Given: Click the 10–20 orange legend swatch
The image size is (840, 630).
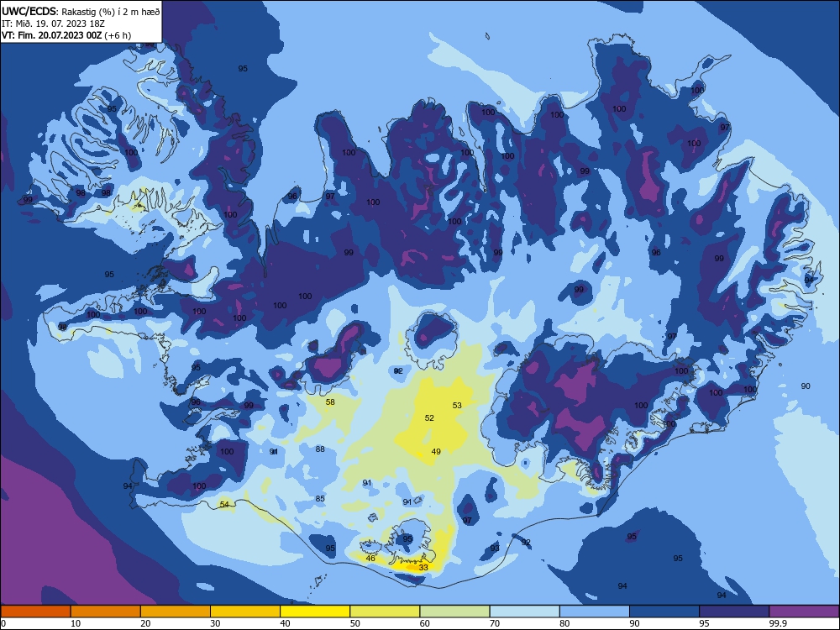Looking at the screenshot, I should tap(106, 612).
